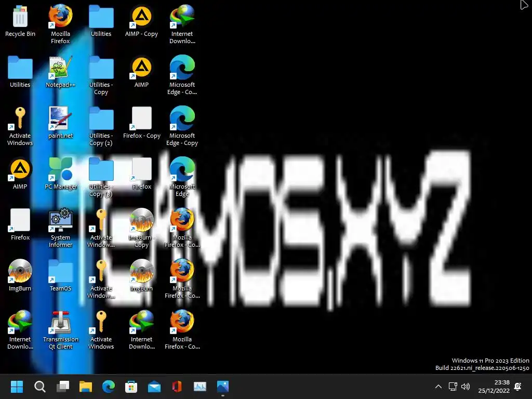Select the Utilities - Copy (3) folder
Viewport: 532px width, 399px height.
(x=101, y=177)
